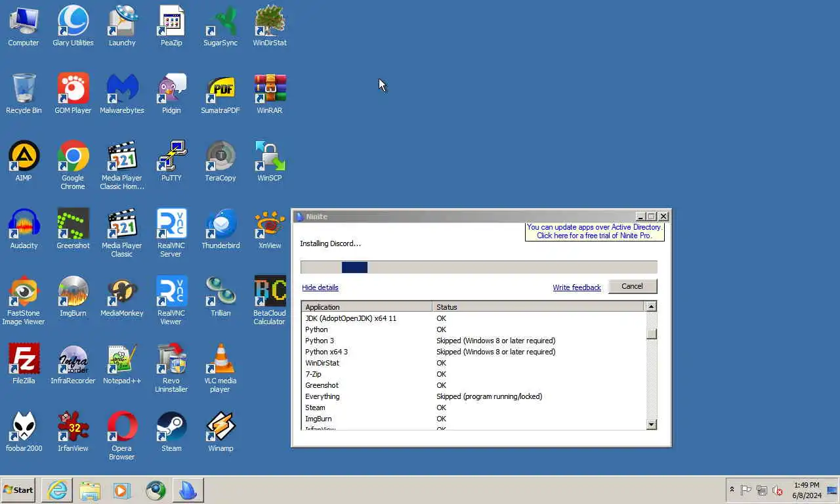Launch the Launchy desktop icon
The height and width of the screenshot is (504, 840).
(x=122, y=26)
